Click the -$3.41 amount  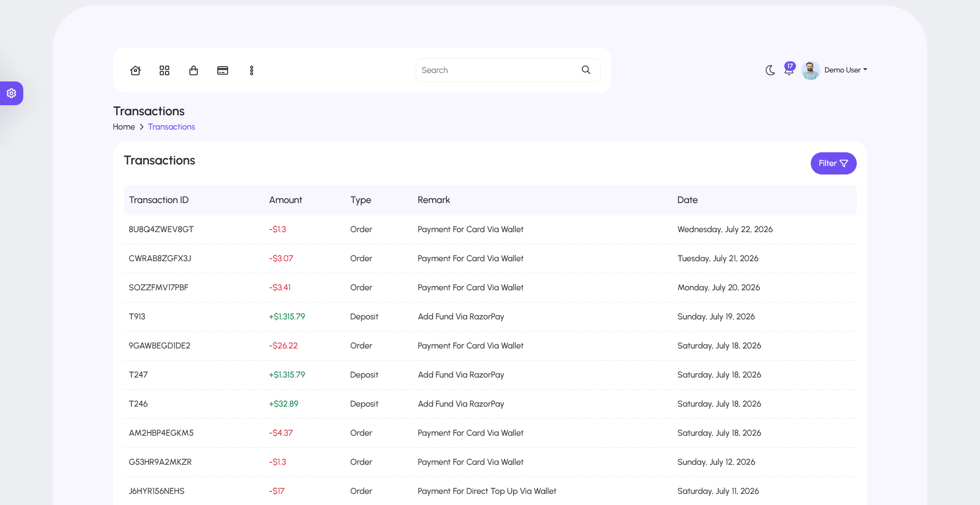(280, 288)
